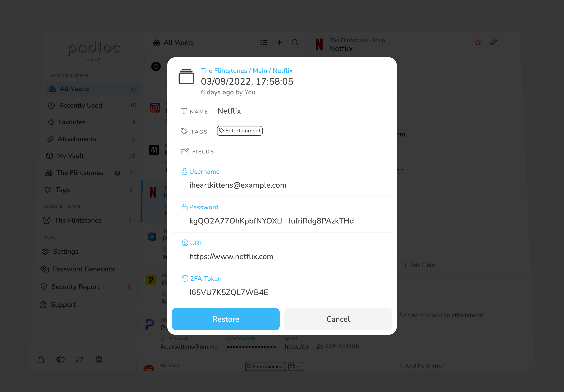Open Password Generator in the sidebar

[x=86, y=269]
